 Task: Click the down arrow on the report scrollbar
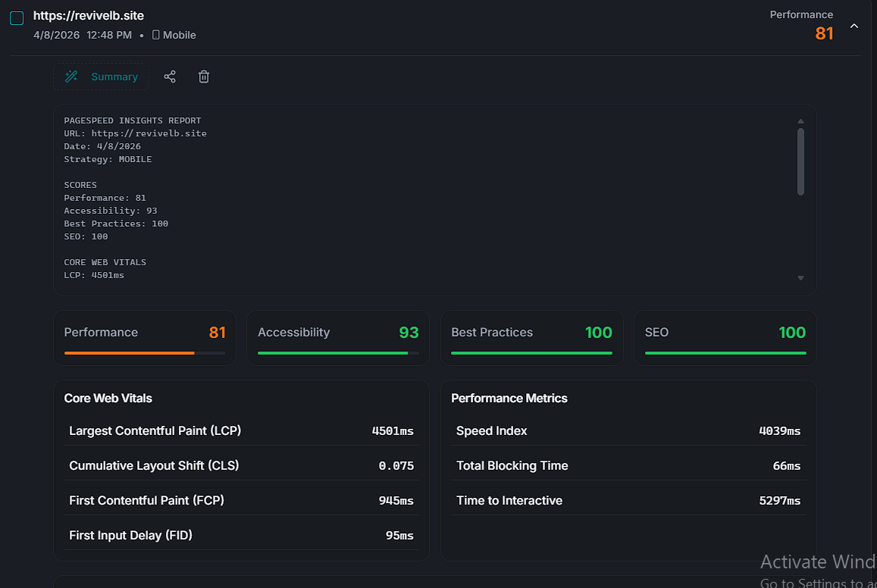coord(800,277)
